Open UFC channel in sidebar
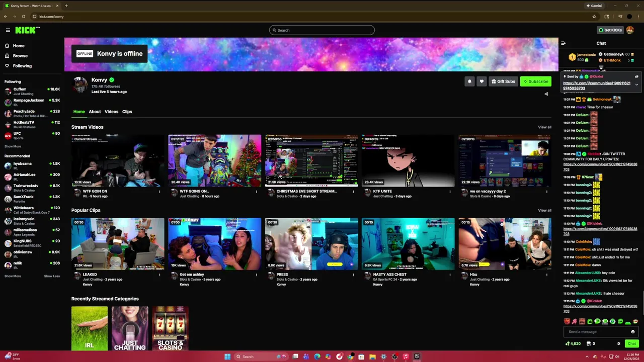This screenshot has height=362, width=644. pos(32,136)
